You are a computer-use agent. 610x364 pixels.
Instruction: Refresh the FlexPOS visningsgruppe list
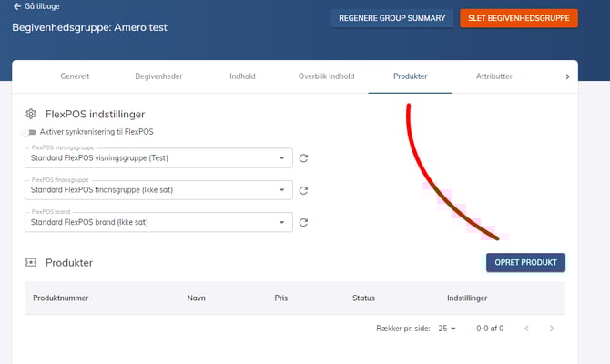tap(304, 158)
